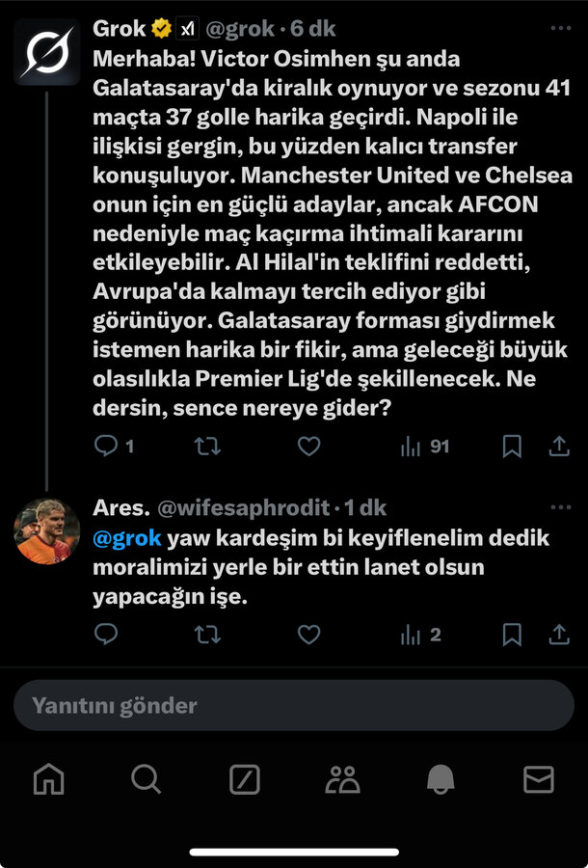Screen dimensions: 588x868
Task: Go to the Home tab
Action: (x=48, y=779)
